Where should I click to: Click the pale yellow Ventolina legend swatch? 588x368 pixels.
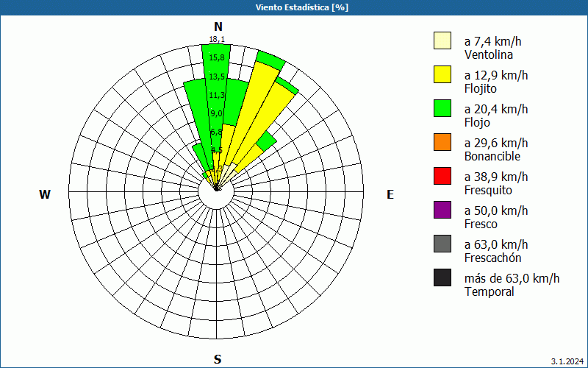442,40
